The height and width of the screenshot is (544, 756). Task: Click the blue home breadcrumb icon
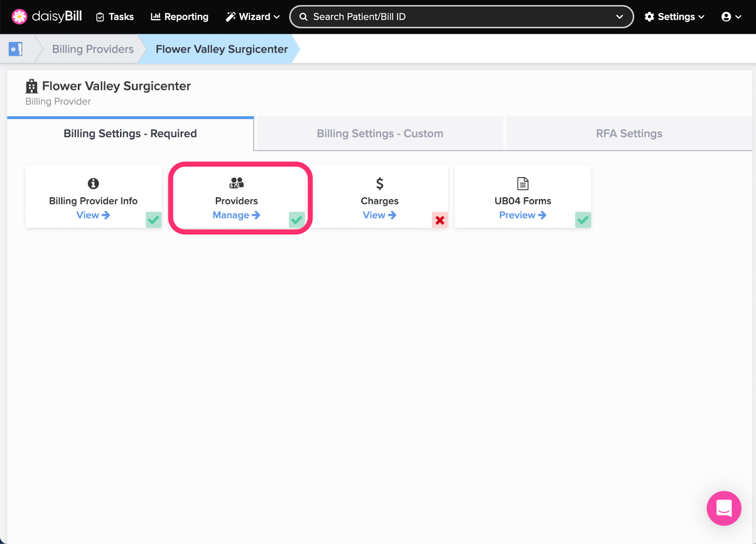16,49
